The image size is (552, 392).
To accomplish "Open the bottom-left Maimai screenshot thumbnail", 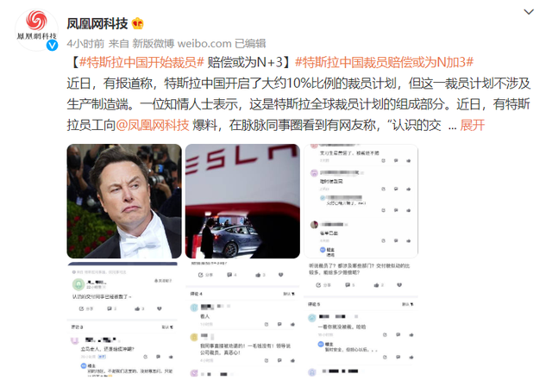I will point(124,320).
